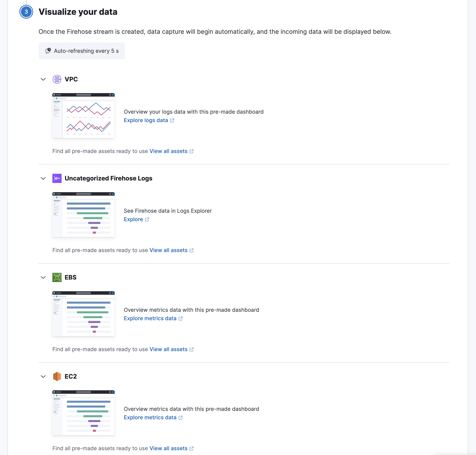Click the external link icon beside Explore logs data
Image resolution: width=476 pixels, height=455 pixels.
click(172, 120)
